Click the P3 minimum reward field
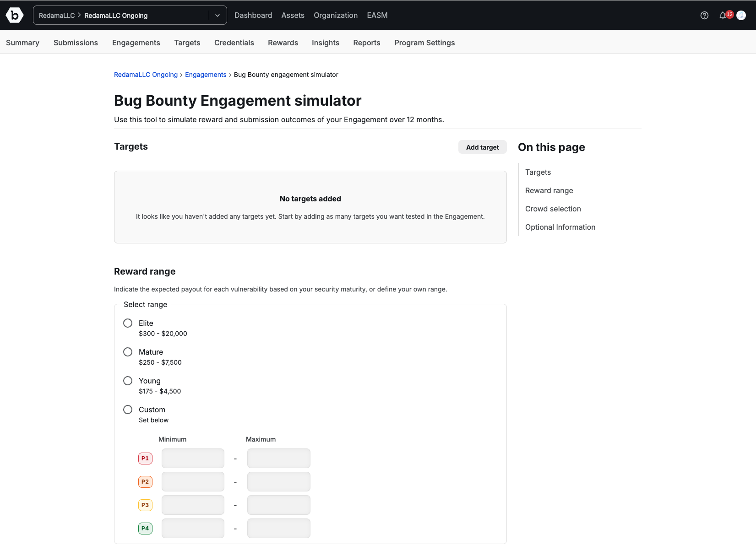This screenshot has height=545, width=756. click(193, 505)
